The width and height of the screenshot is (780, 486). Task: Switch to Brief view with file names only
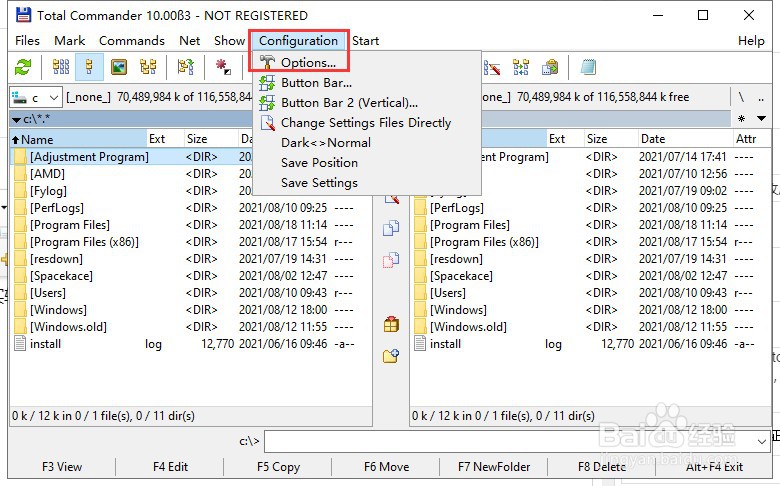[61, 67]
